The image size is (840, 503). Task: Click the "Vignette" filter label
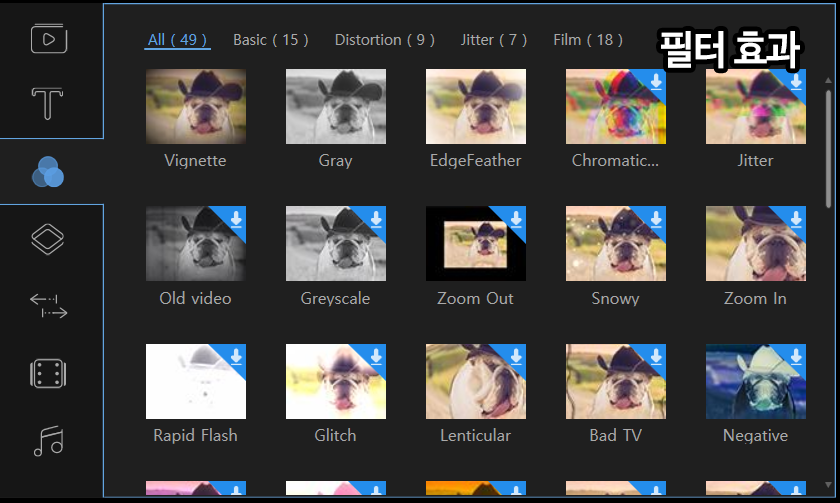click(x=196, y=161)
